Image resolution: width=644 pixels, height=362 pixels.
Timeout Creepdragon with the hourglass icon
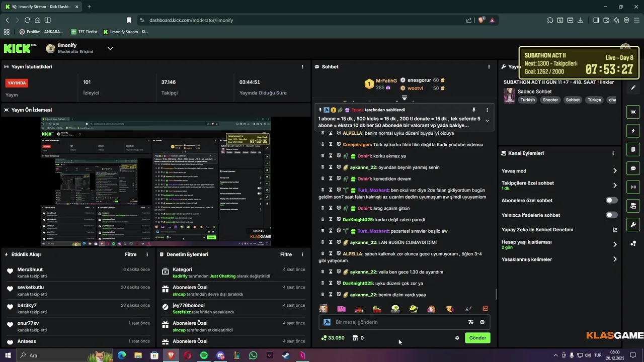(331, 145)
